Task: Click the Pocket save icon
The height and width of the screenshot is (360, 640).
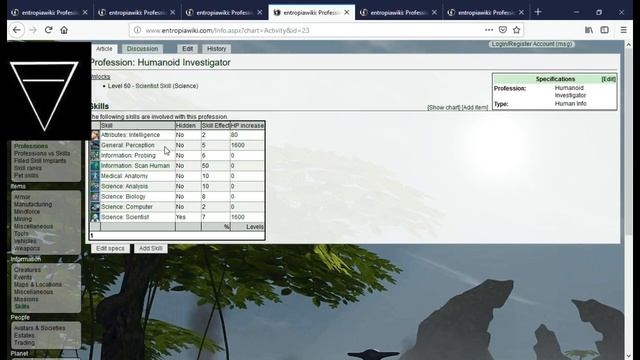Action: pos(503,30)
